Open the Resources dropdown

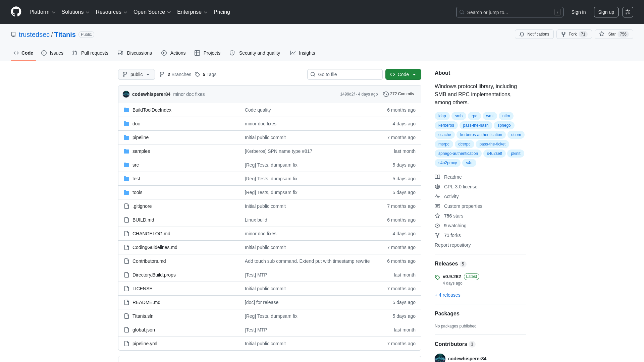(111, 12)
